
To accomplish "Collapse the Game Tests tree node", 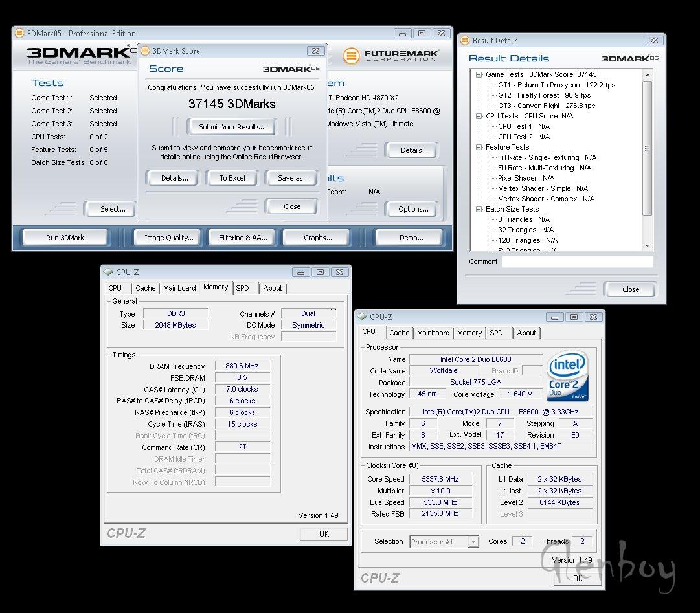I will click(479, 74).
